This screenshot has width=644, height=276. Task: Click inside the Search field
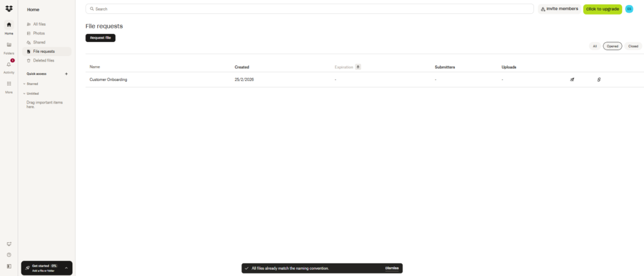click(308, 9)
